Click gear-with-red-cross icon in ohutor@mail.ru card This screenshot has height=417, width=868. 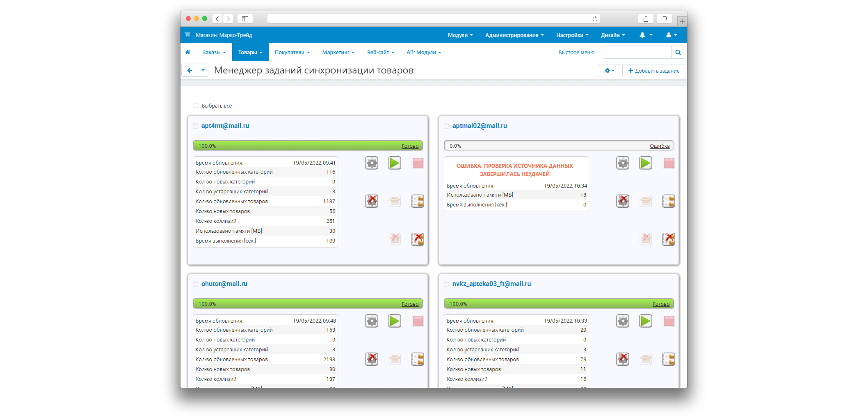[x=372, y=359]
